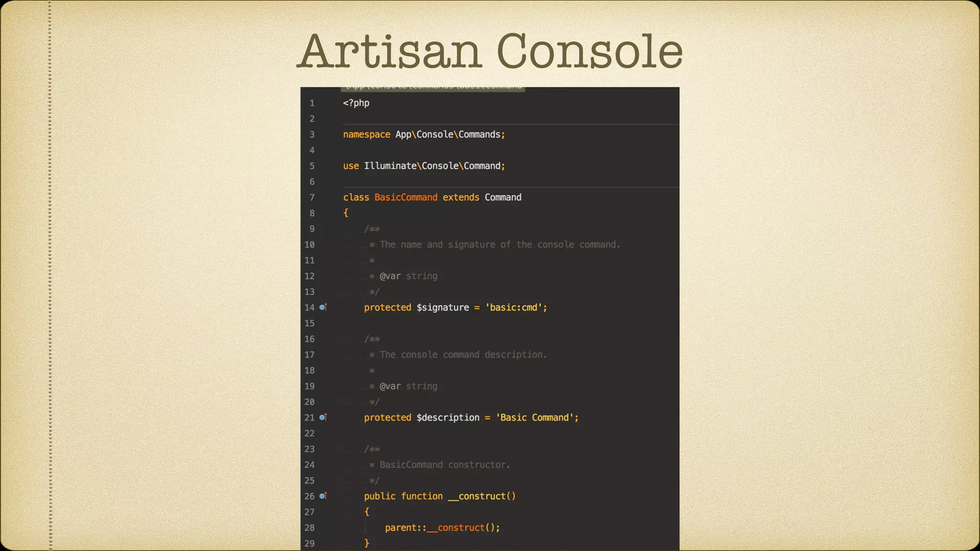980x551 pixels.
Task: Click the override gutter icon on line 26
Action: 323,496
